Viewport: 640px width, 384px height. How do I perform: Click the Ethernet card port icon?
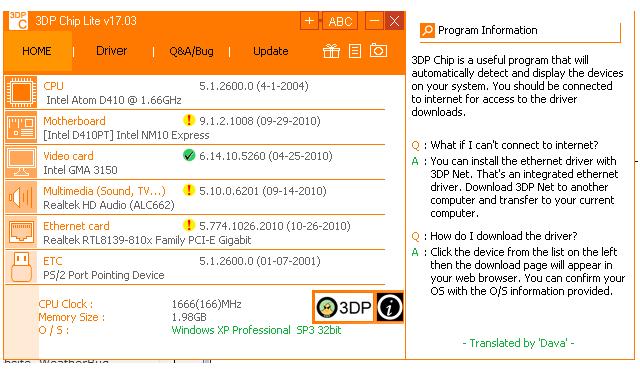(x=21, y=232)
